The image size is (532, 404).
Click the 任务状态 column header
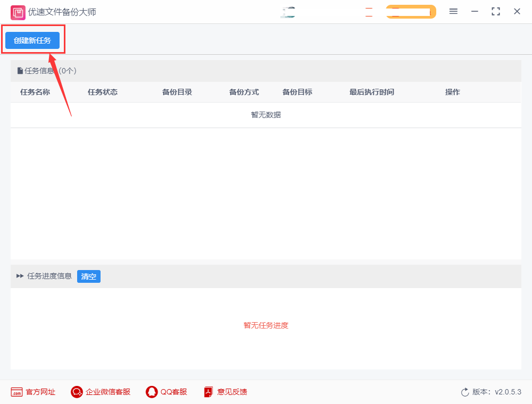coord(103,92)
